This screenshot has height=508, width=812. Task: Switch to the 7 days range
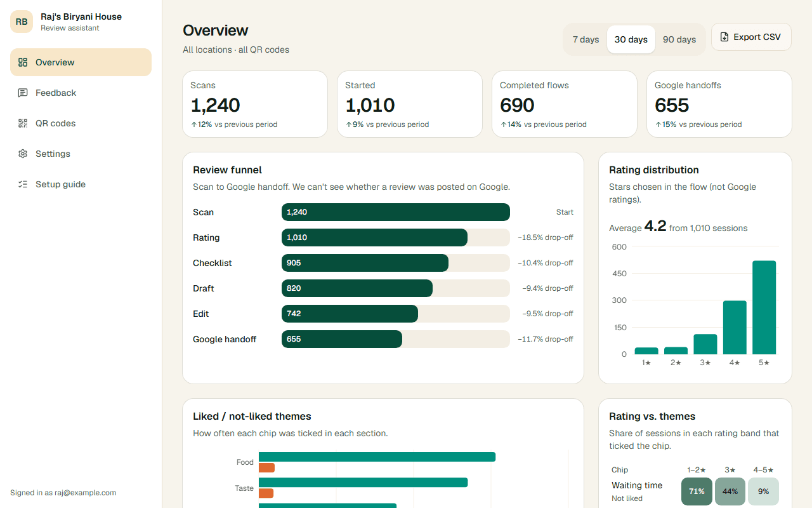point(586,39)
